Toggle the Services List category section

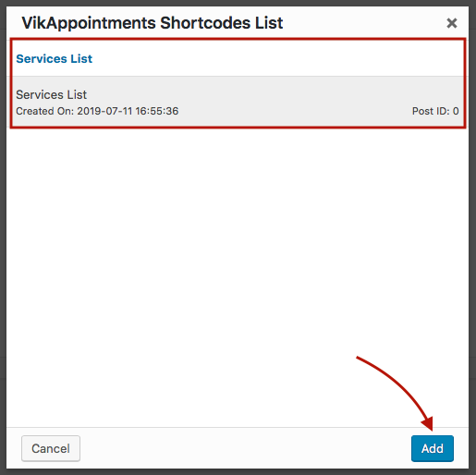click(x=238, y=58)
